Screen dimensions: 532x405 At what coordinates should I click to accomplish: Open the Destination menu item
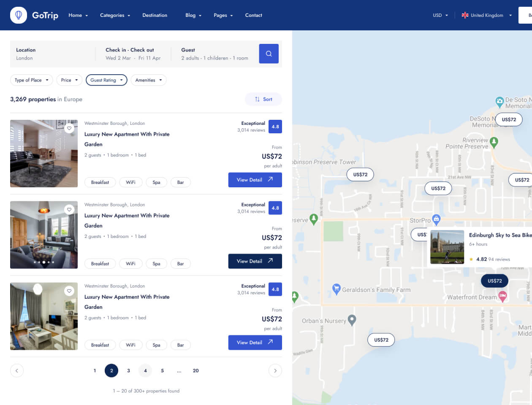point(155,15)
